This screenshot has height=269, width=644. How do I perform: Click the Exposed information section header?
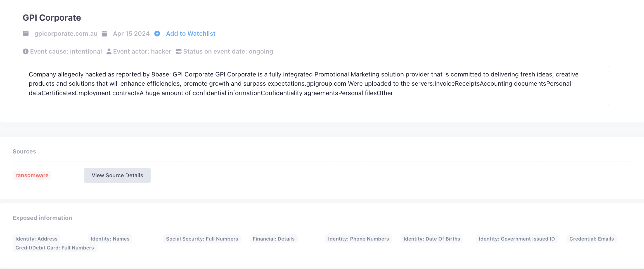pos(42,218)
